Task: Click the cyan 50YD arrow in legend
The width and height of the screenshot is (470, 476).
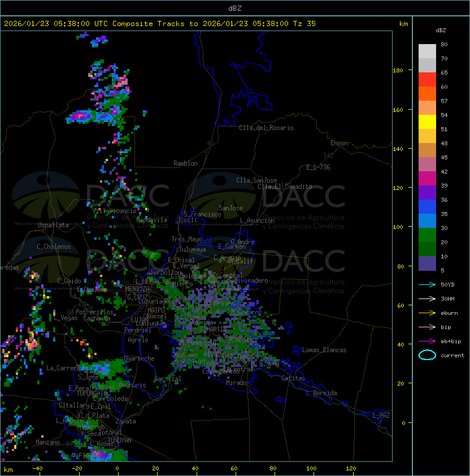Action: pos(427,284)
